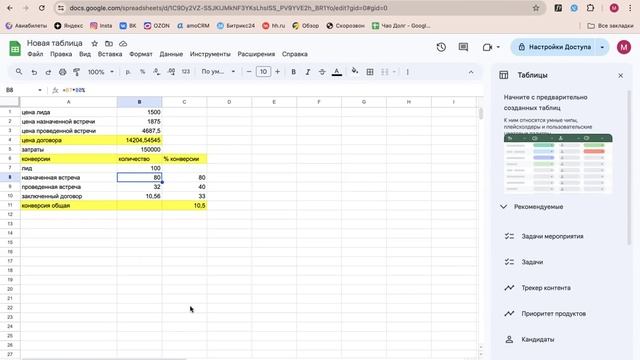Click the move-to-folder icon beside the title

click(x=109, y=43)
